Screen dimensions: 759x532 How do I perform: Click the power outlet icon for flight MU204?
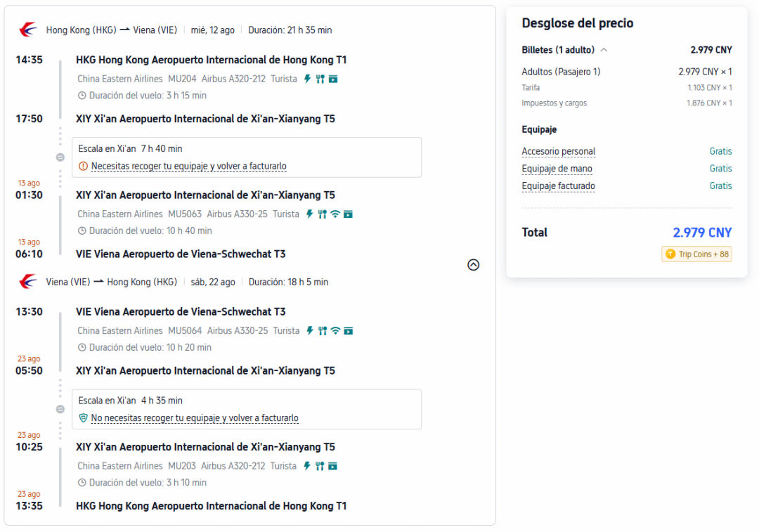307,79
